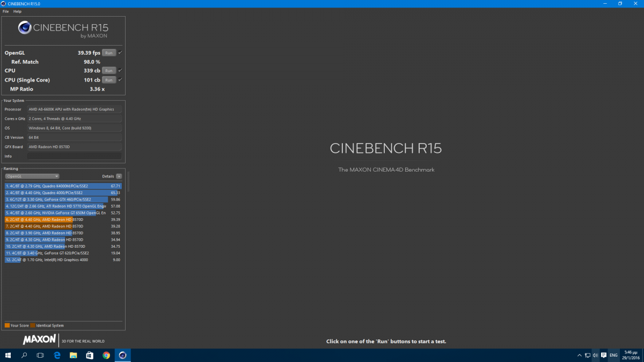Open Action Center notifications icon

coord(604,355)
